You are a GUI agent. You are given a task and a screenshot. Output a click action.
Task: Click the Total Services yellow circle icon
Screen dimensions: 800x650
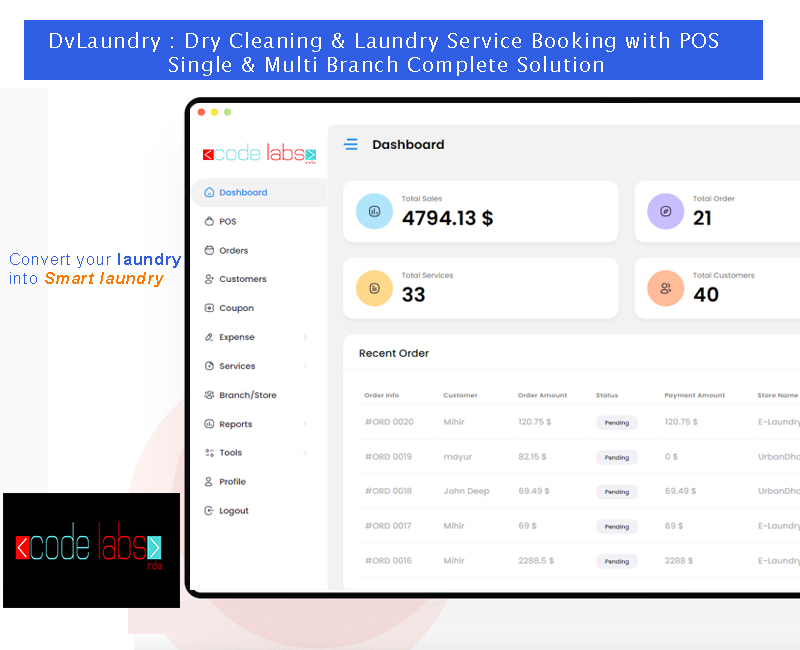pos(374,288)
